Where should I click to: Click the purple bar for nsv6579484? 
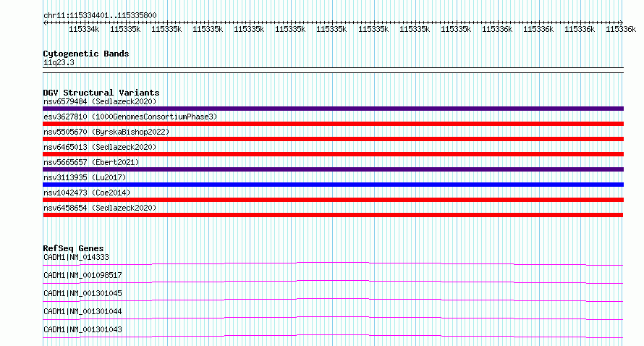333,109
